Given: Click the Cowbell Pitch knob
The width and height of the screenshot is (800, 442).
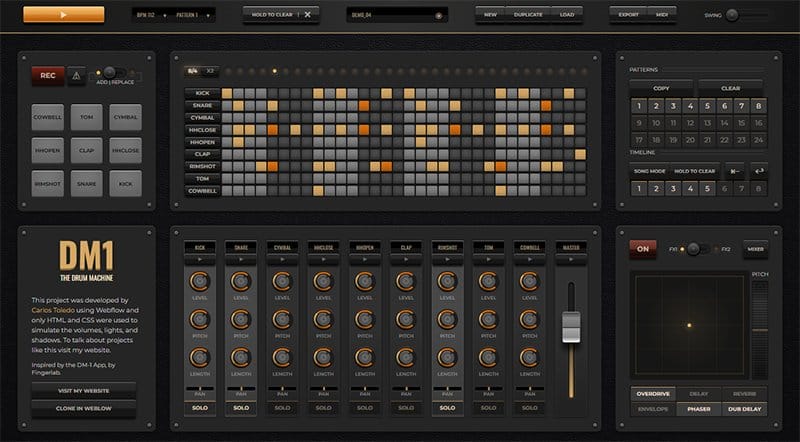Looking at the screenshot, I should click(x=530, y=320).
